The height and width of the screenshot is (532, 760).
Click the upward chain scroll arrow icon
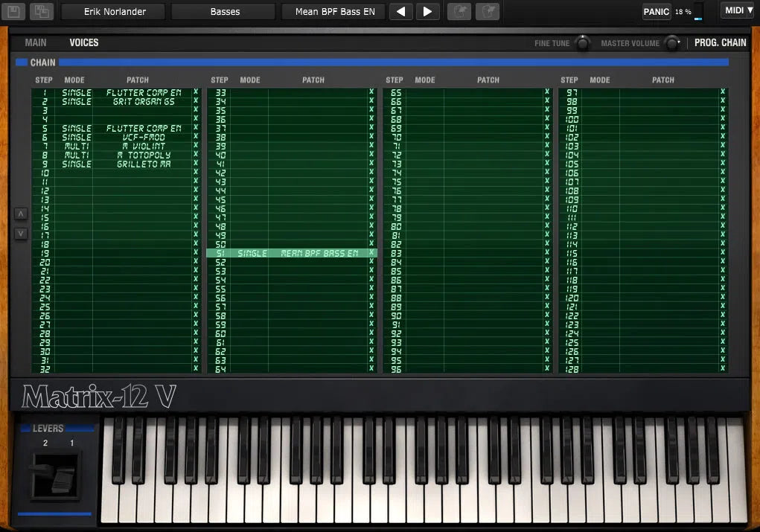point(21,214)
